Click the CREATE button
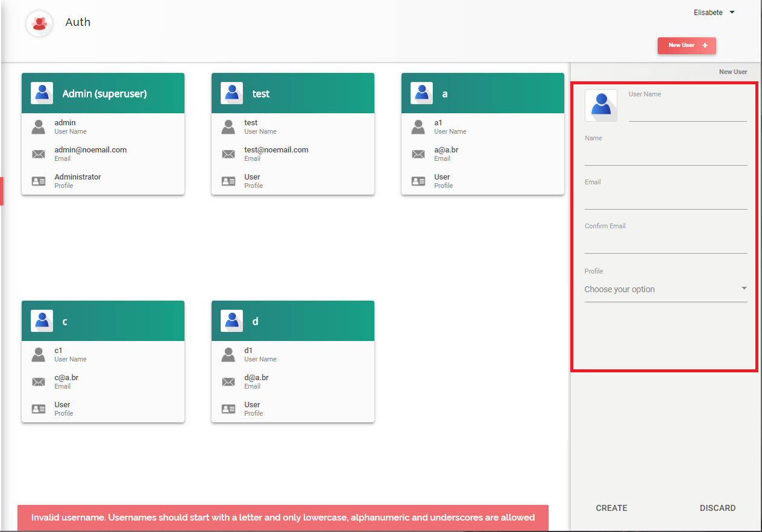This screenshot has width=762, height=532. click(612, 508)
